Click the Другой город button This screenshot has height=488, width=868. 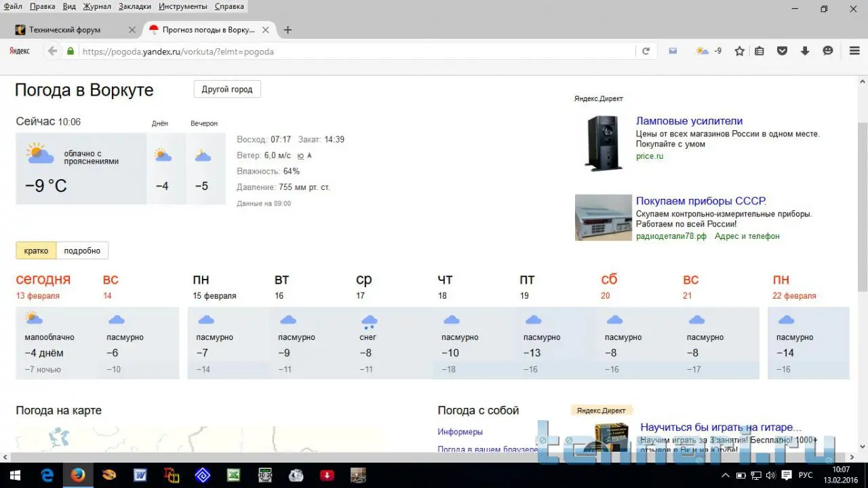[x=227, y=90]
